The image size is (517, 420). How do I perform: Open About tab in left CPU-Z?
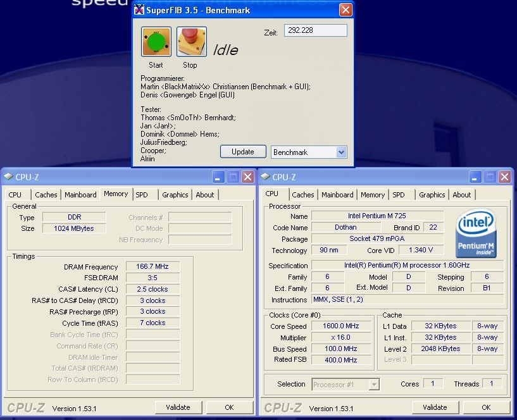pyautogui.click(x=205, y=195)
